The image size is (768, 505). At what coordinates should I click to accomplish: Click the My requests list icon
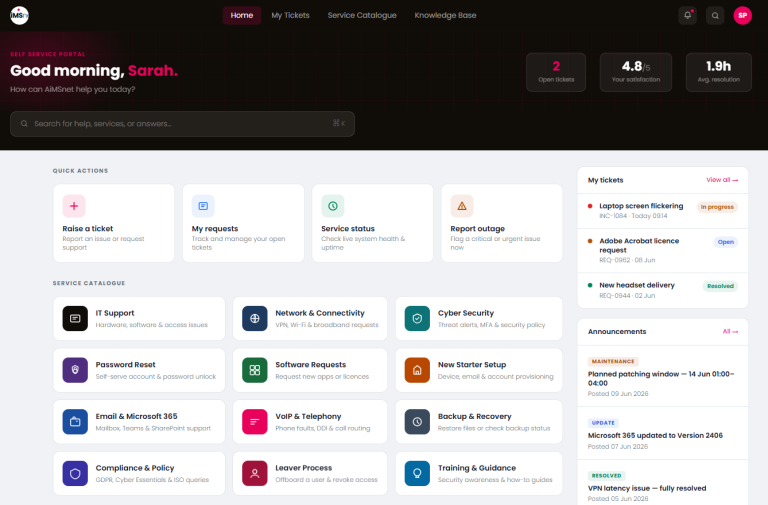pos(203,206)
